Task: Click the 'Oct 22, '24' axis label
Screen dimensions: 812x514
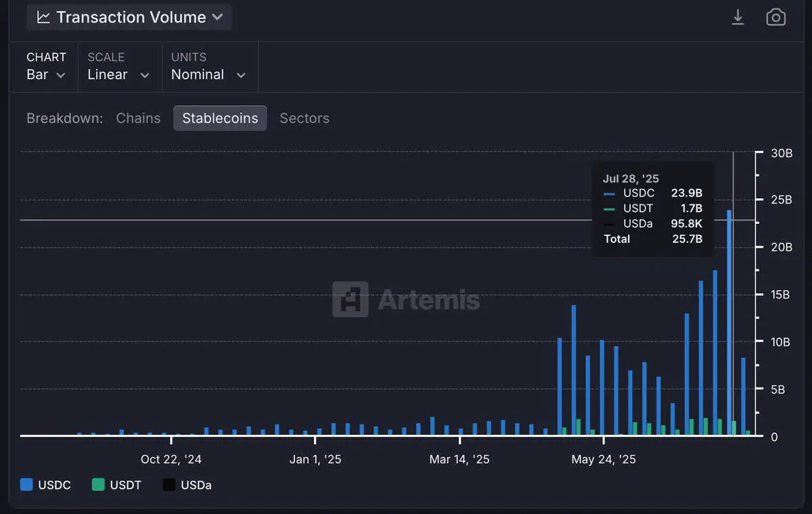Action: tap(171, 459)
